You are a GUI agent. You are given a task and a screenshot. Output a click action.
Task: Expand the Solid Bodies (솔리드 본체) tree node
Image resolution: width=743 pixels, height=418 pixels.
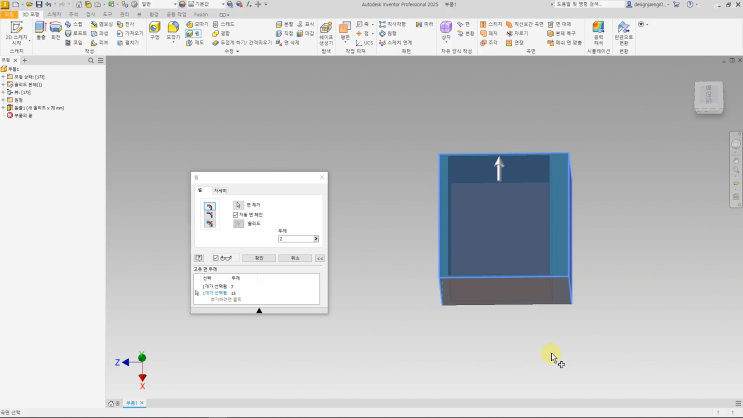tap(3, 84)
